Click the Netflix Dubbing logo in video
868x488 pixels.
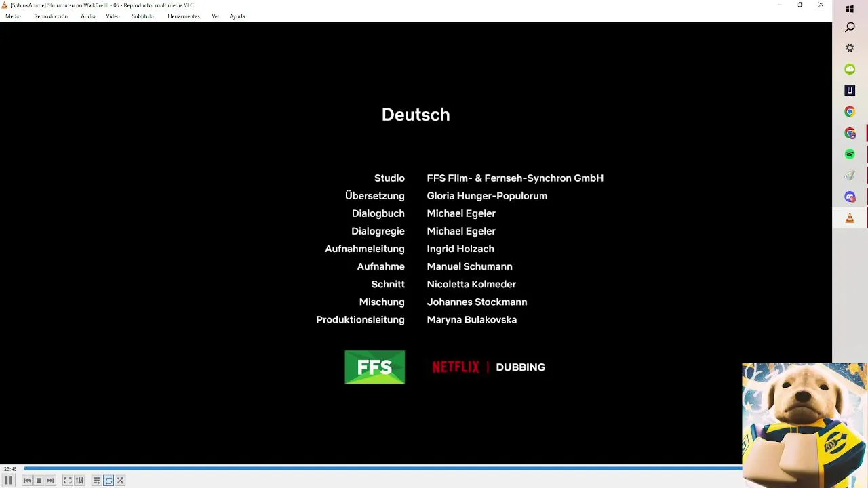(x=488, y=367)
